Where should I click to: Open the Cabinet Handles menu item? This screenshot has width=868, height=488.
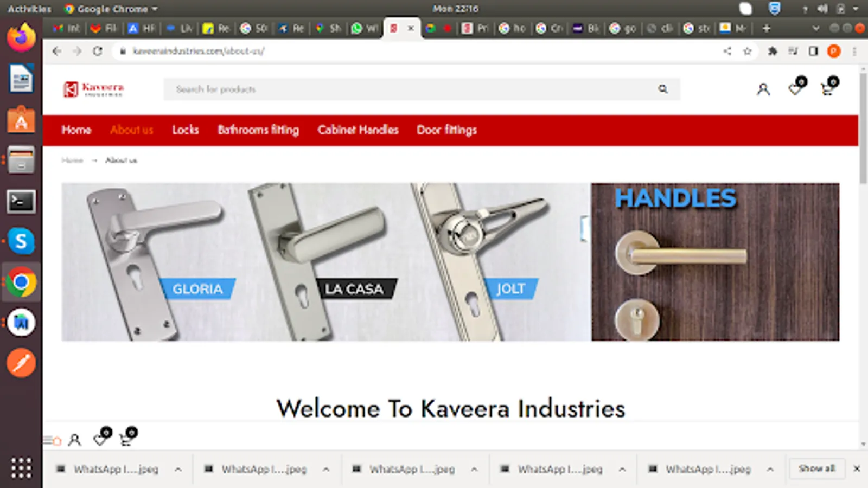tap(358, 130)
